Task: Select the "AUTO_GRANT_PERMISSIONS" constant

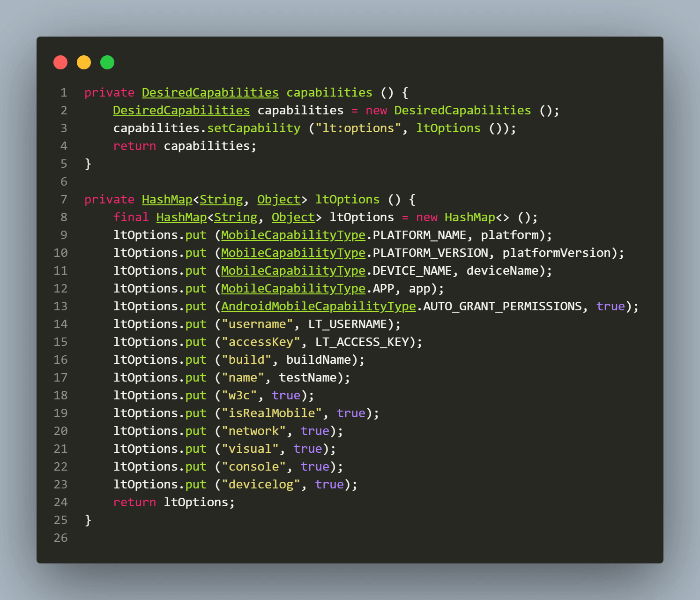Action: pos(502,307)
